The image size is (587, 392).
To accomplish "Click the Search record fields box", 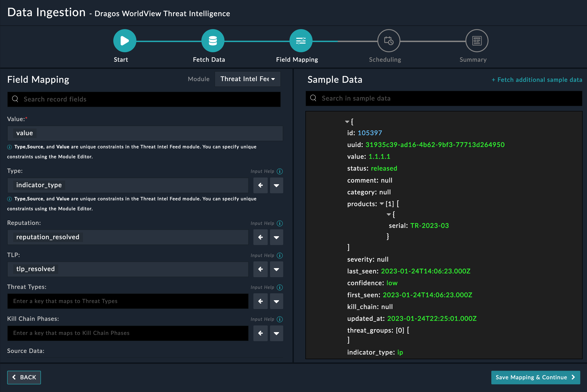I will (x=144, y=99).
